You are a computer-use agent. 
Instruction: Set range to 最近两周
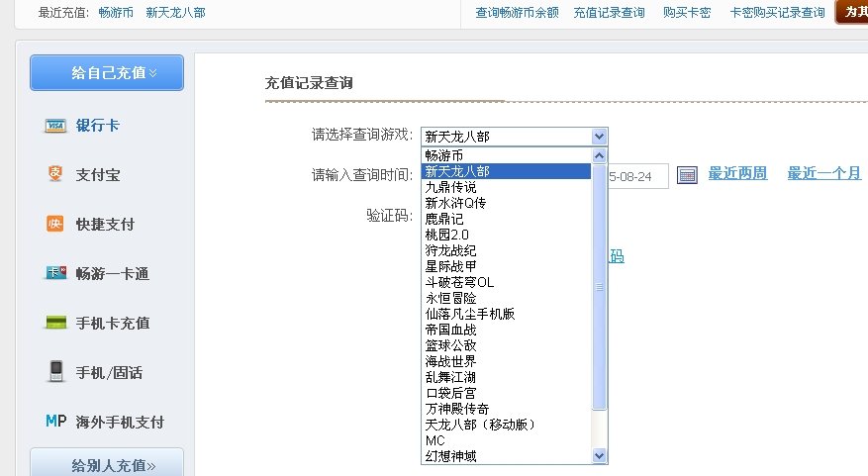pos(737,173)
